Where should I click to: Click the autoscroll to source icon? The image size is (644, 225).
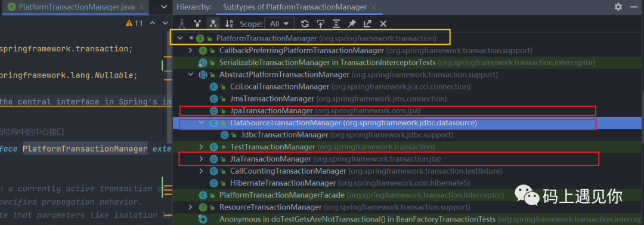click(320, 24)
